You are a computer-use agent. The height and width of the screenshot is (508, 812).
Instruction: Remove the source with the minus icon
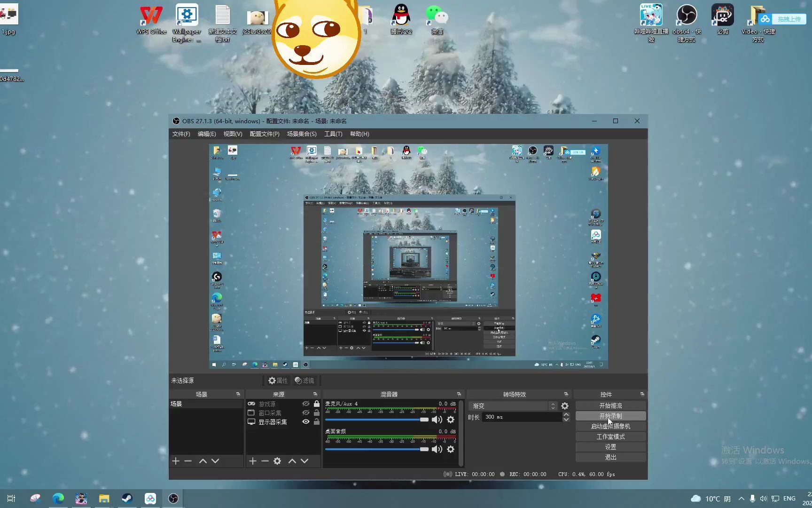(265, 461)
